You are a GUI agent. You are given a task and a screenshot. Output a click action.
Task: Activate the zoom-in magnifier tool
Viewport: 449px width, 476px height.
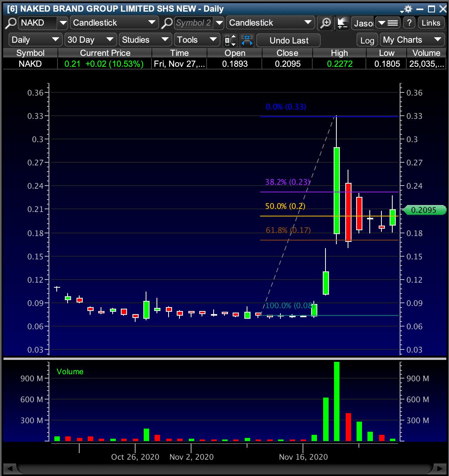tap(325, 23)
